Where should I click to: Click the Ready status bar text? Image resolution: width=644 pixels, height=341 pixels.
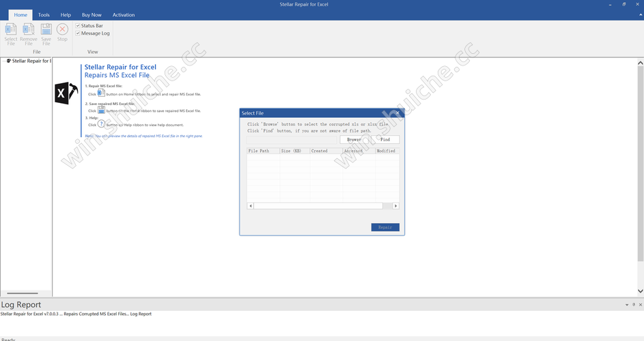[x=8, y=340]
